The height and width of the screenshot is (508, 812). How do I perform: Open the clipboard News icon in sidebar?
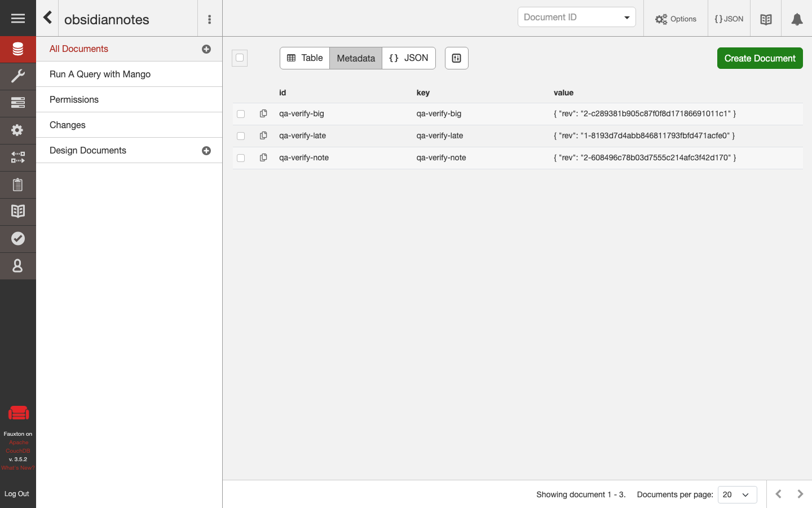coord(18,185)
